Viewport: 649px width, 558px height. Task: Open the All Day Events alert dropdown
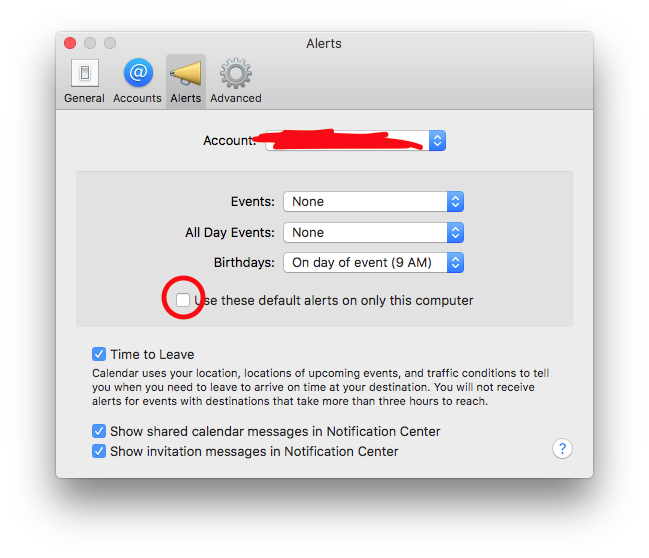coord(373,232)
